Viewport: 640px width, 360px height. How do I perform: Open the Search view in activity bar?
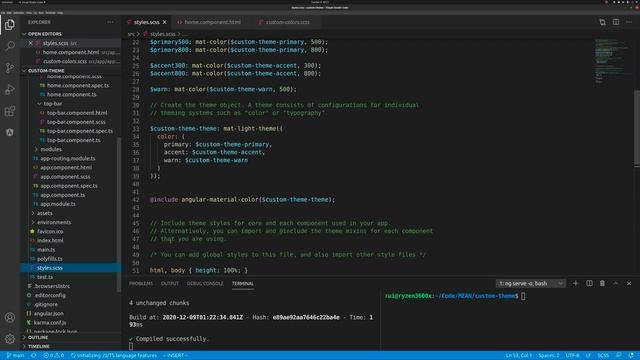pyautogui.click(x=10, y=46)
